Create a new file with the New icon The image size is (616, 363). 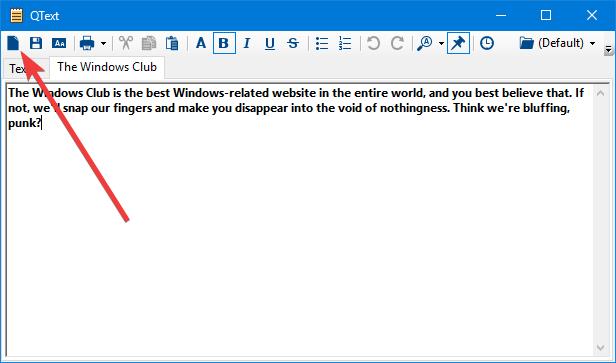coord(13,43)
